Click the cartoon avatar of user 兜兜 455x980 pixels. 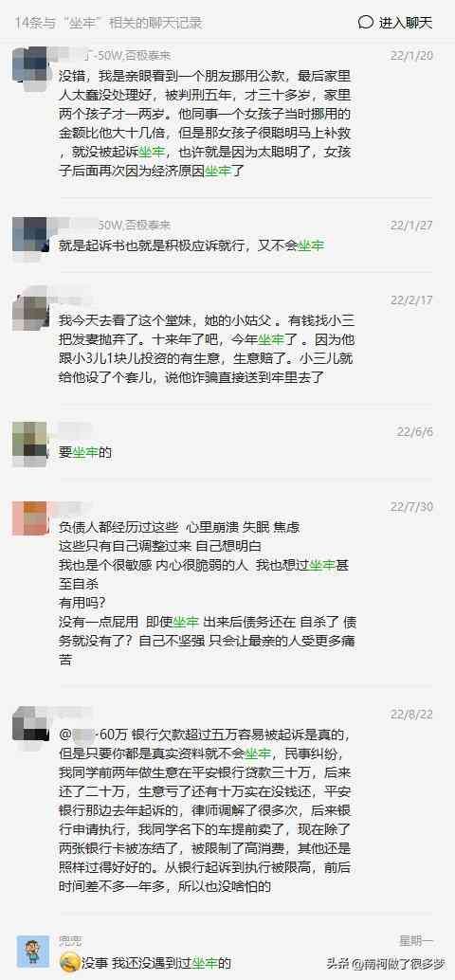32,952
